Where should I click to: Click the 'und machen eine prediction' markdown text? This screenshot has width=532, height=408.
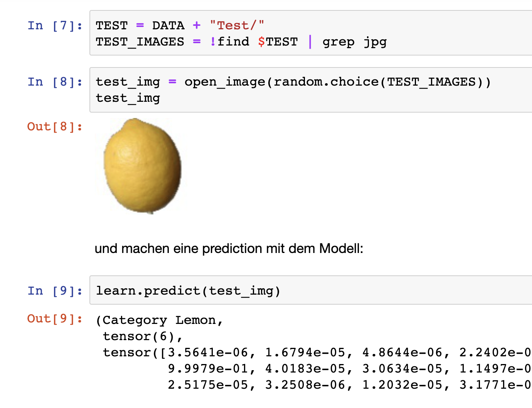229,248
